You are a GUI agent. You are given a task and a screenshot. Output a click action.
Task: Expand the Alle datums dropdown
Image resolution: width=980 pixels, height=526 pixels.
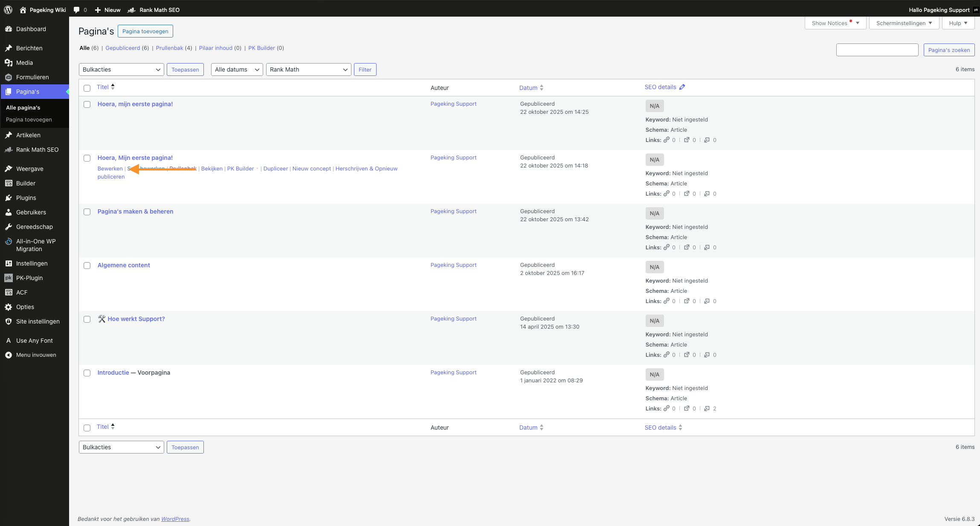point(237,69)
